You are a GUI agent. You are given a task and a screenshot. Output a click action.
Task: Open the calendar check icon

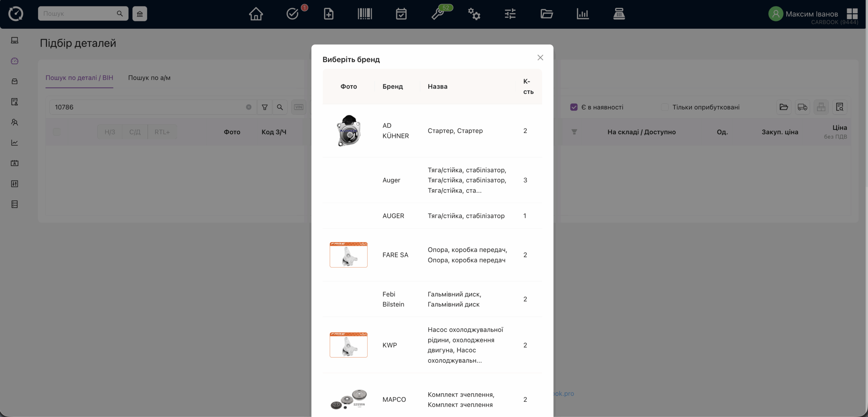pyautogui.click(x=401, y=14)
